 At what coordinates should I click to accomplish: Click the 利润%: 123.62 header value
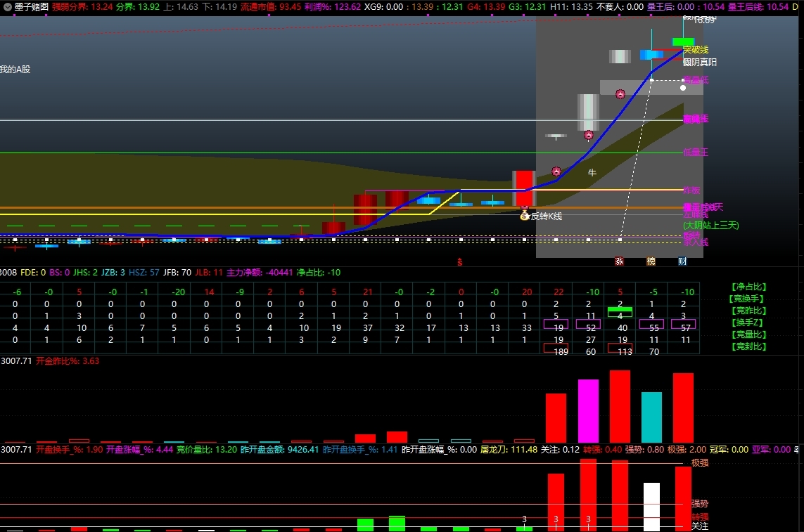(x=333, y=6)
